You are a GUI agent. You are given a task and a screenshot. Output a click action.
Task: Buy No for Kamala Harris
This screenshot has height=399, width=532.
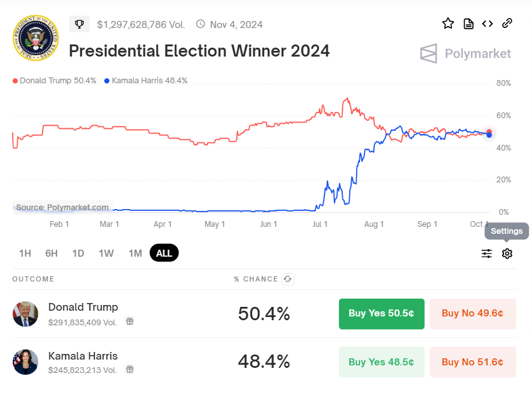472,362
